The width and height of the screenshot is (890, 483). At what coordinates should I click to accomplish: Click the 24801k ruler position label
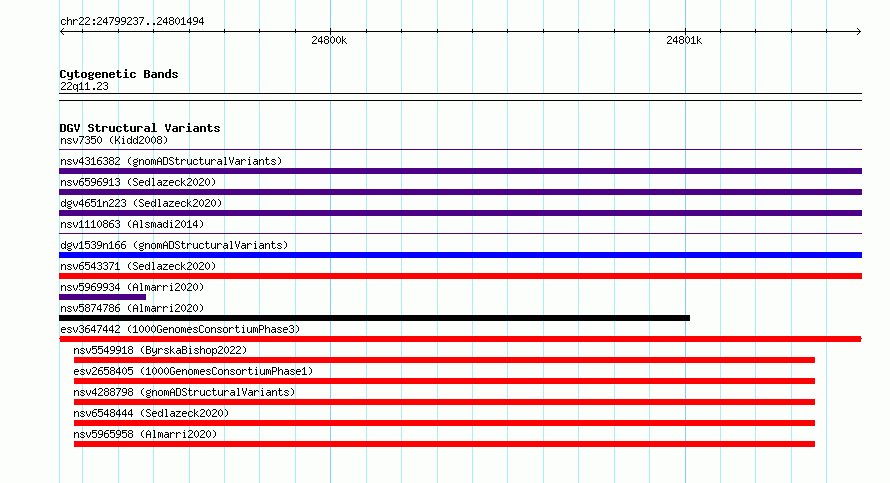[684, 40]
